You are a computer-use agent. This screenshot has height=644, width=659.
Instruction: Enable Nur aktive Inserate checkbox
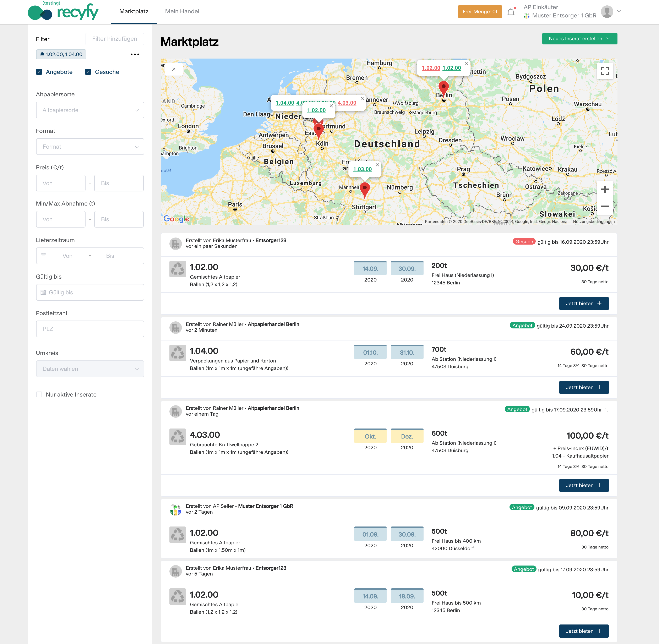coord(39,395)
